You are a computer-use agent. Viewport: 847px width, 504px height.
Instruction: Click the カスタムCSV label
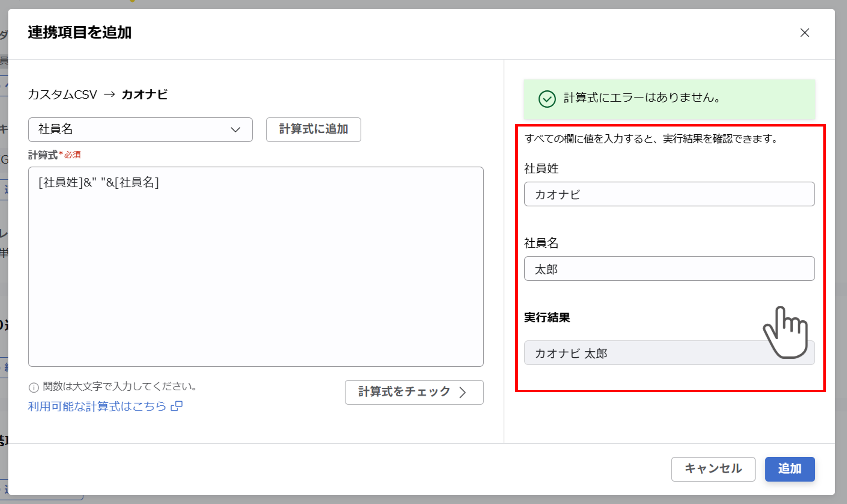click(62, 94)
